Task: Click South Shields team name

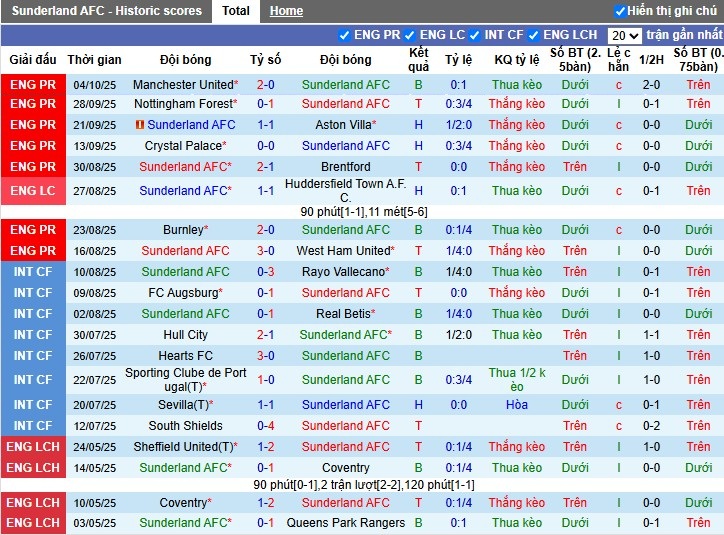Action: point(186,426)
